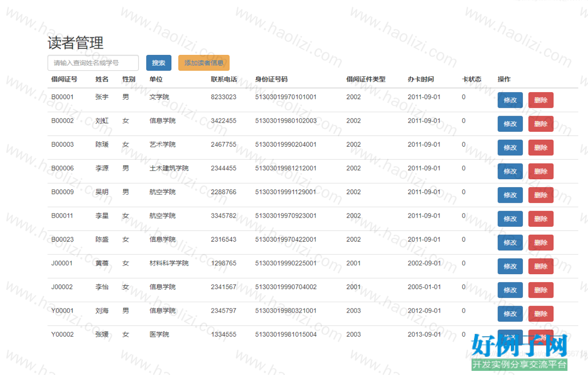Select card number B00011

tap(62, 216)
